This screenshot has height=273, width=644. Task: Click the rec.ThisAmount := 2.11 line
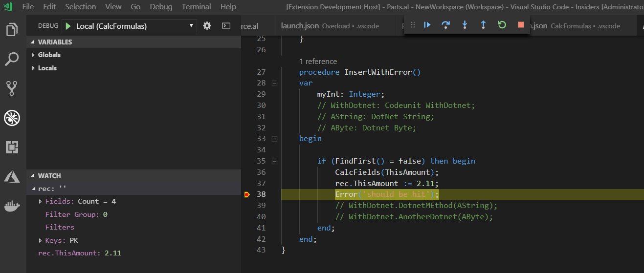(x=387, y=184)
